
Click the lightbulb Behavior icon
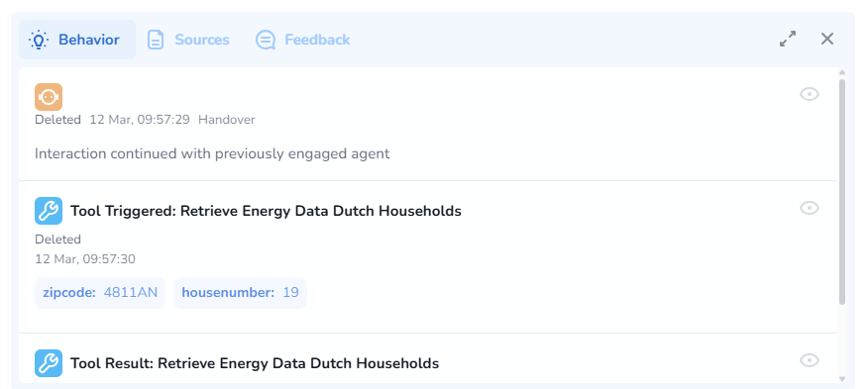39,40
